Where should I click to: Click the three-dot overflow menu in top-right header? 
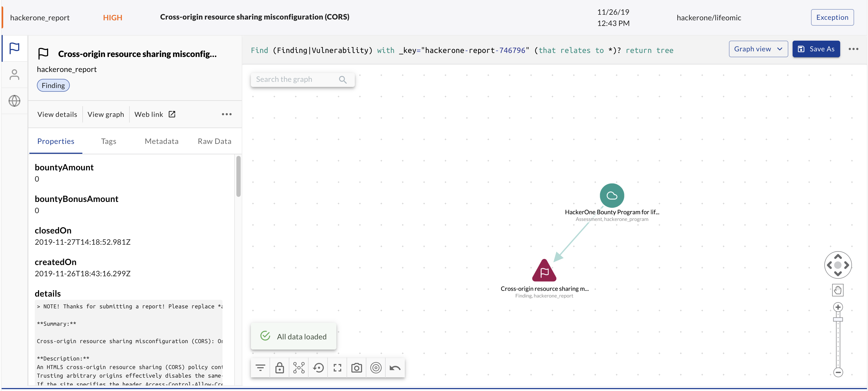tap(854, 49)
